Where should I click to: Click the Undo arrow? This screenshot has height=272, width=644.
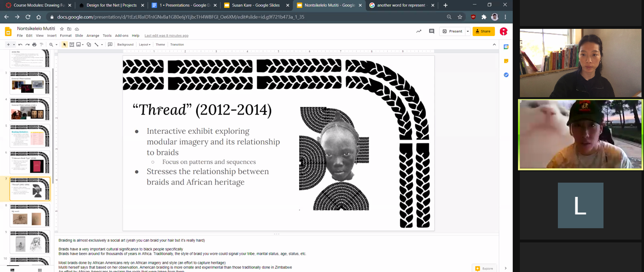[x=20, y=45]
